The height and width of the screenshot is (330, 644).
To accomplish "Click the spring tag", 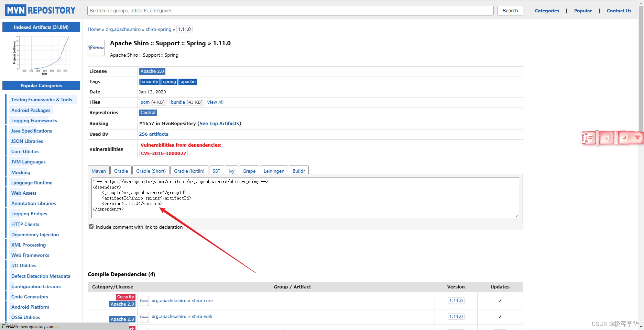I will pos(170,82).
